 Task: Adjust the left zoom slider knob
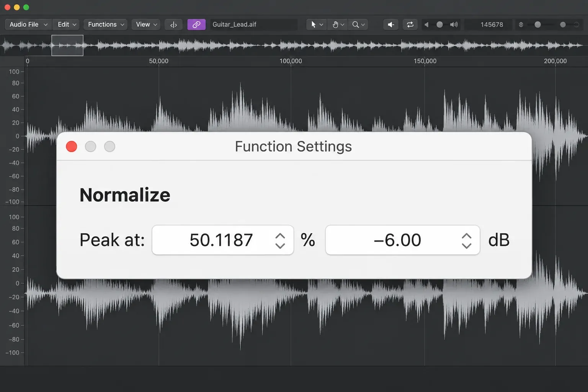point(537,24)
